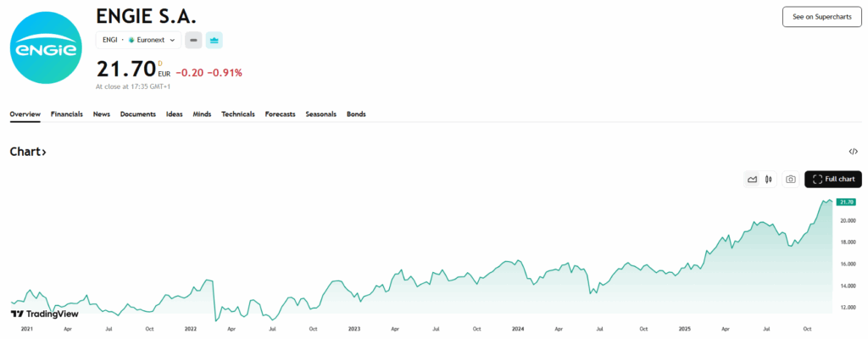Open the embed code icon
The height and width of the screenshot is (339, 868).
point(853,152)
